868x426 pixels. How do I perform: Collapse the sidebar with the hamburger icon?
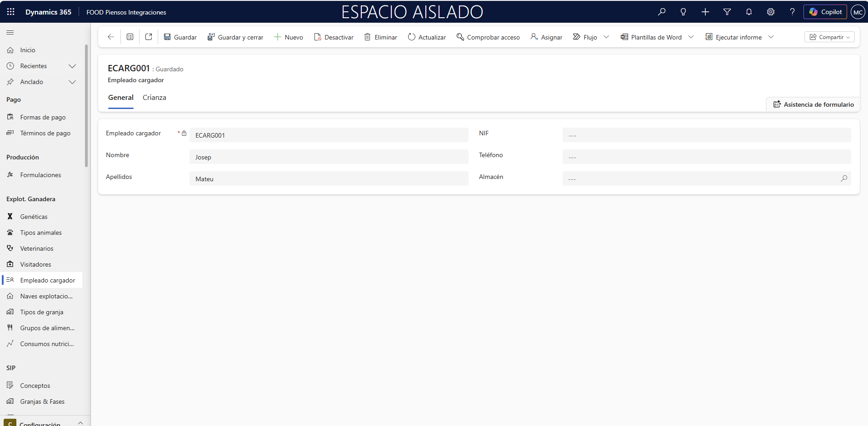click(10, 32)
